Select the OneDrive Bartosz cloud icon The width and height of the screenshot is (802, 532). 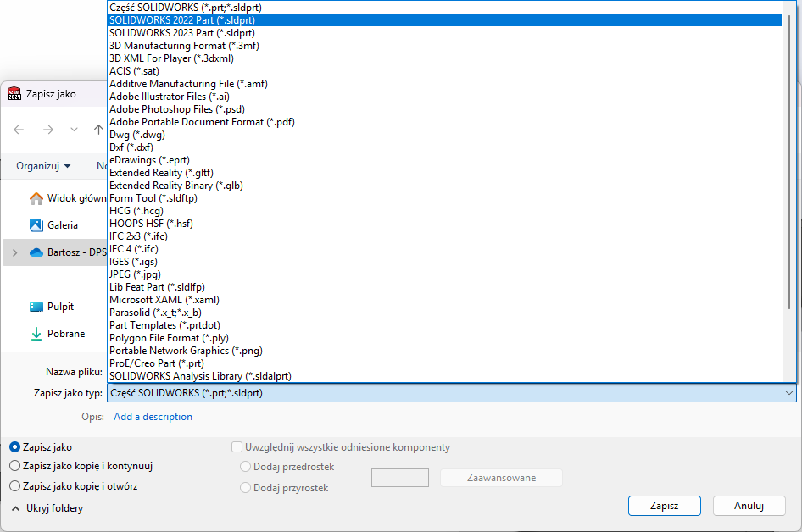pyautogui.click(x=36, y=252)
